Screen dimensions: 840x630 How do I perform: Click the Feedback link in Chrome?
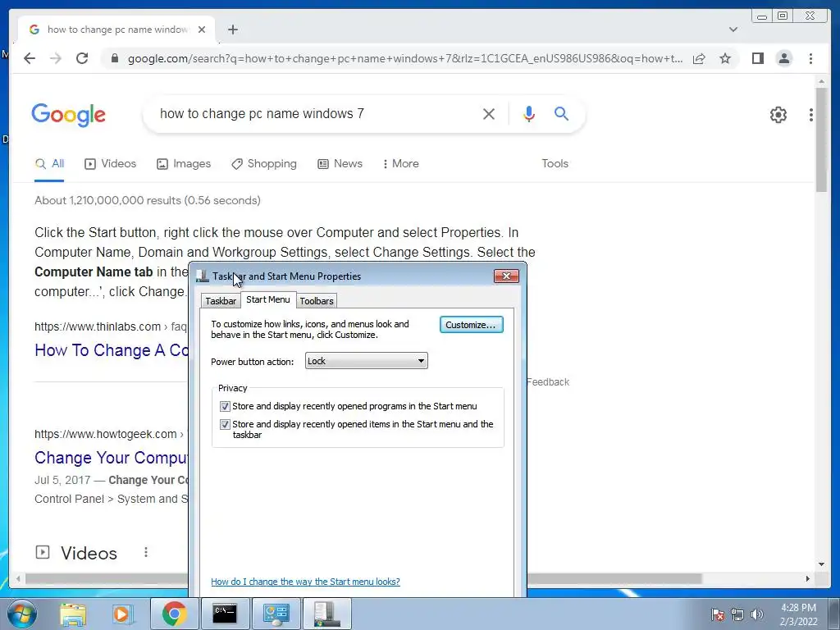click(547, 382)
